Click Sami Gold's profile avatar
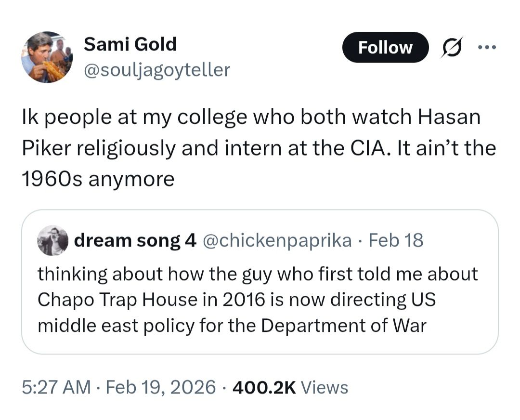520x420 pixels. 47,57
